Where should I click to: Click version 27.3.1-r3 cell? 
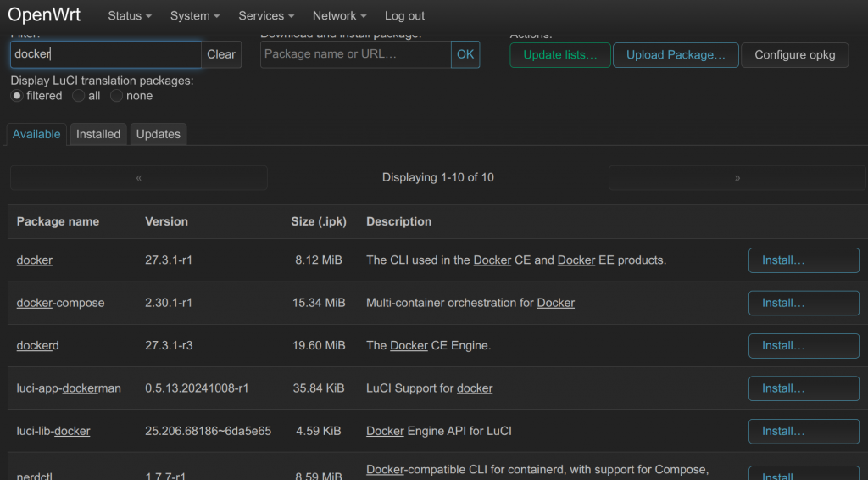coord(169,345)
